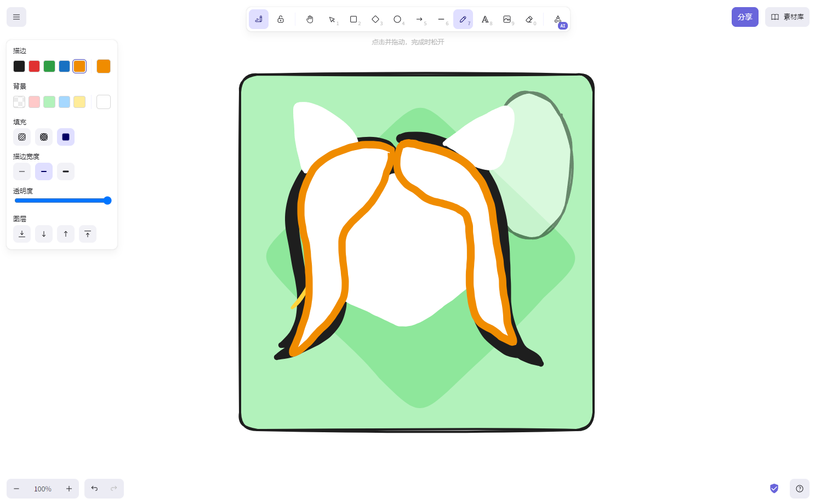The image size is (815, 504).
Task: Select thin stroke width
Action: (22, 171)
